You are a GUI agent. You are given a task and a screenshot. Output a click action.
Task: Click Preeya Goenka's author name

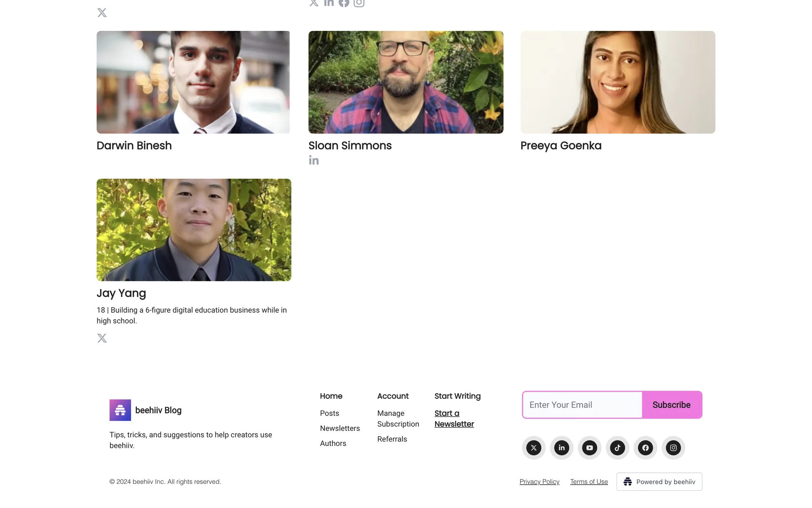[x=561, y=146]
